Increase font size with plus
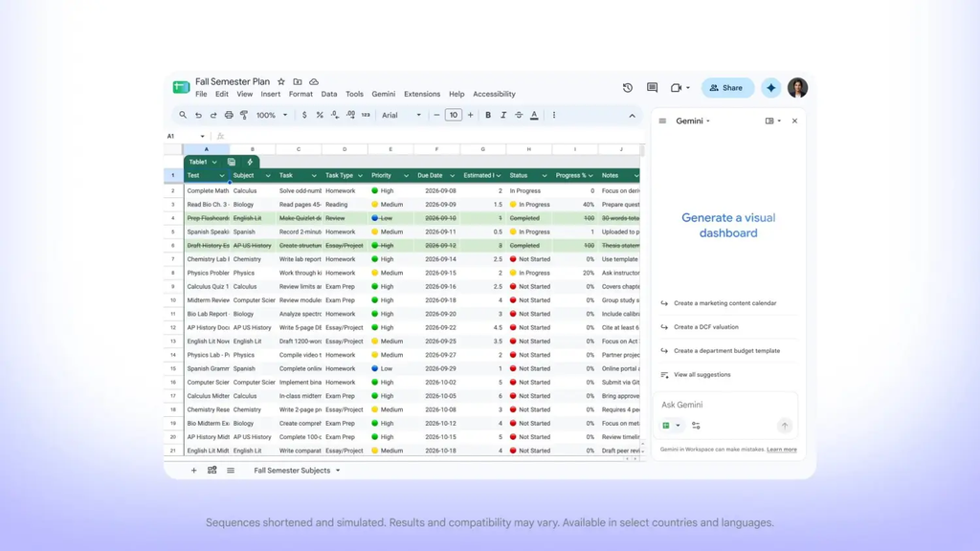 click(x=470, y=115)
